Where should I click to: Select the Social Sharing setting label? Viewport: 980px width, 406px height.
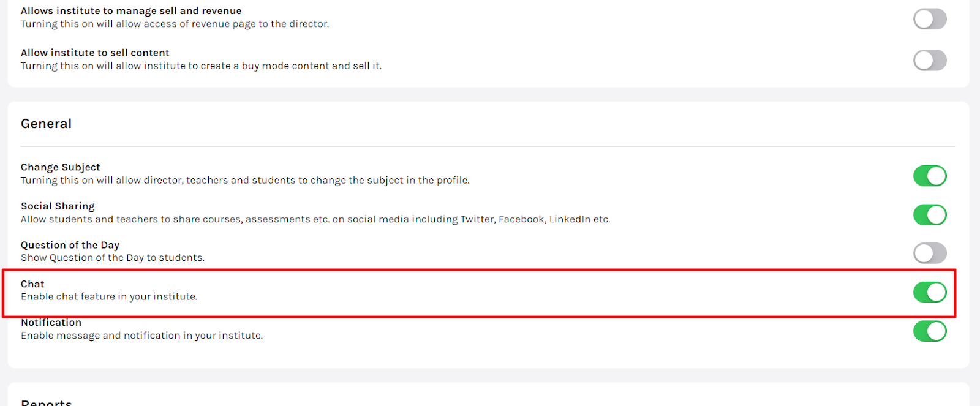pyautogui.click(x=58, y=206)
